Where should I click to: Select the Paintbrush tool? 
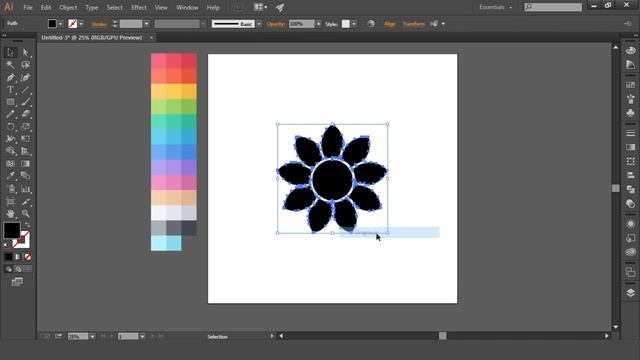tap(25, 102)
